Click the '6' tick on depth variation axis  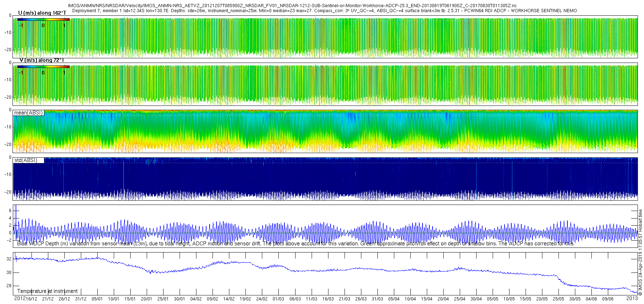(x=10, y=211)
